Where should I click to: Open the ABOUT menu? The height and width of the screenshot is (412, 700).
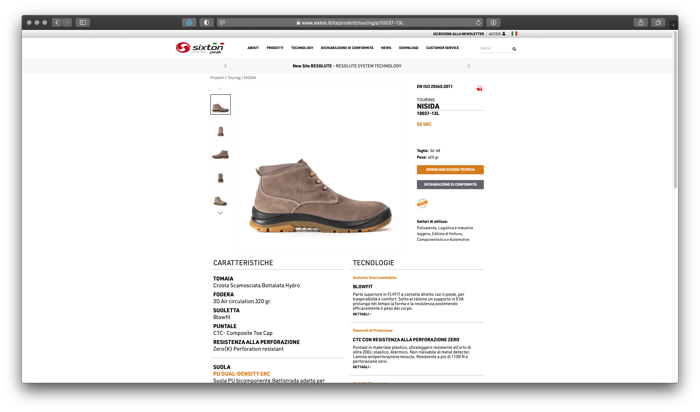[253, 48]
